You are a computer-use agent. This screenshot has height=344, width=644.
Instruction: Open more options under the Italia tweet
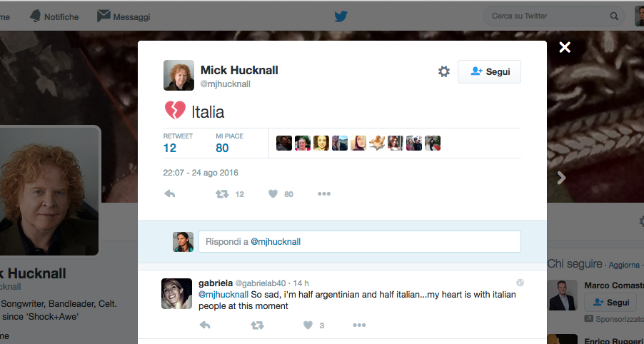pyautogui.click(x=323, y=193)
